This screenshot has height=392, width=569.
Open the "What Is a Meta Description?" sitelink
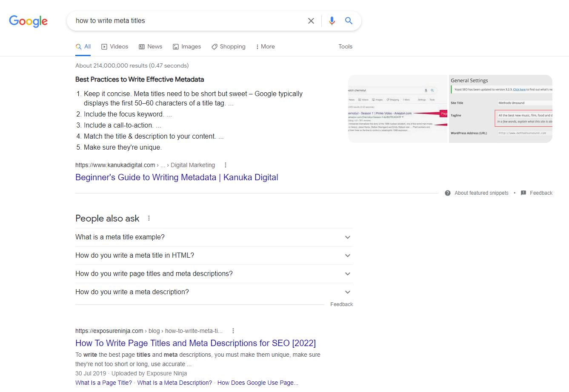coord(174,382)
